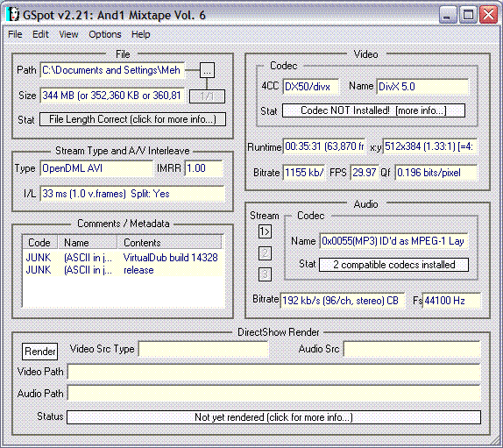This screenshot has height=448, width=503.
Task: Click the video Bitrate field 1155 kb/
Action: coord(304,173)
